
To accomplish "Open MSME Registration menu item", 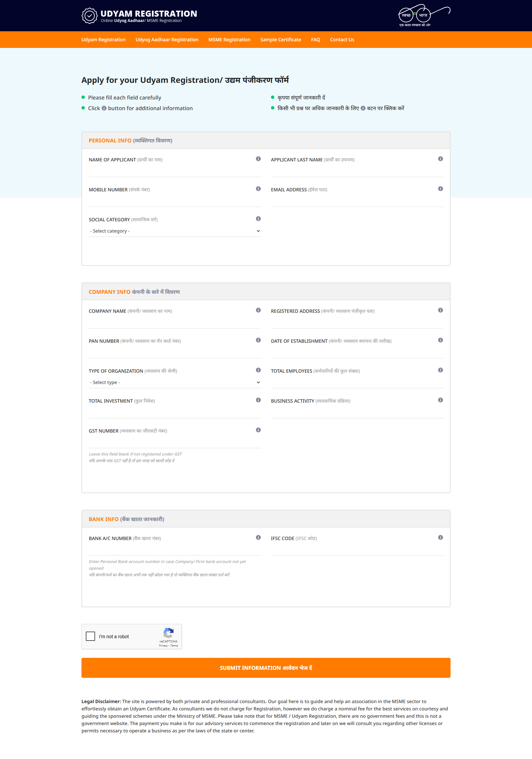I will [229, 40].
